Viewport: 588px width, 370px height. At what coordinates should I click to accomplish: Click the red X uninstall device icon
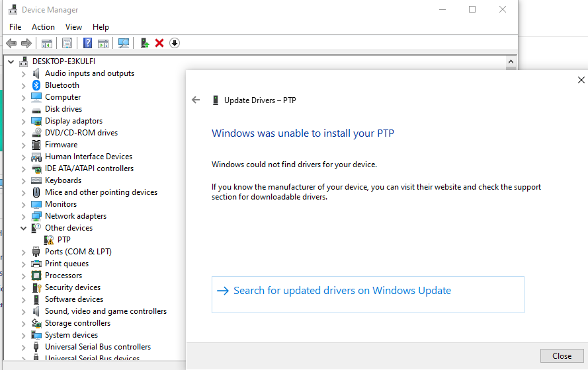tap(159, 43)
